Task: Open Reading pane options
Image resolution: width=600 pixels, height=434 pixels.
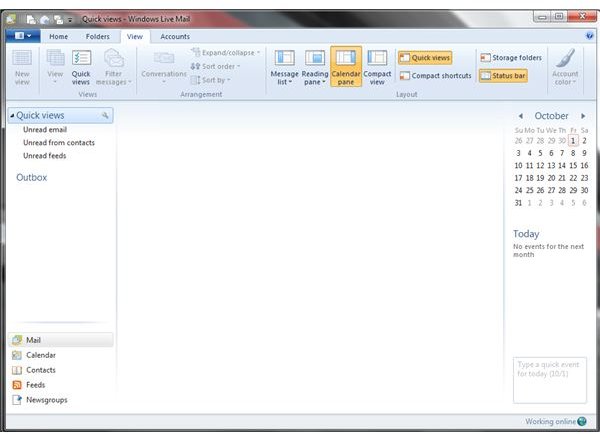Action: click(315, 67)
